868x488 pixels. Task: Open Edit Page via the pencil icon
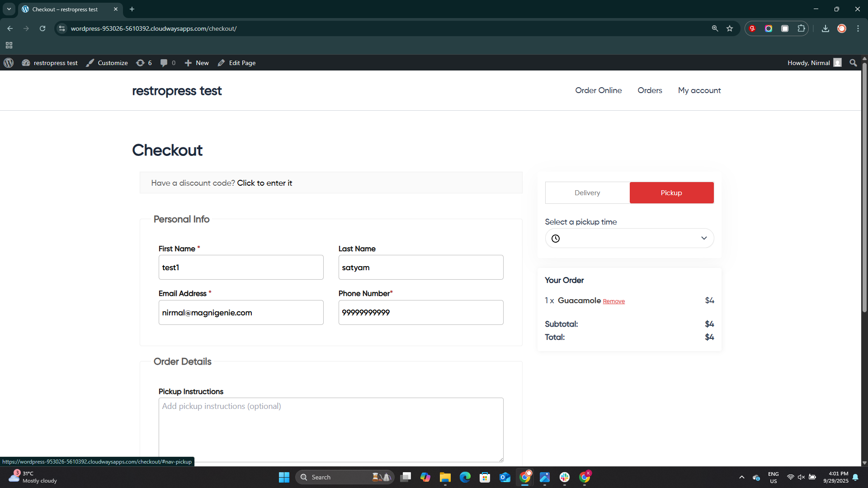(221, 63)
